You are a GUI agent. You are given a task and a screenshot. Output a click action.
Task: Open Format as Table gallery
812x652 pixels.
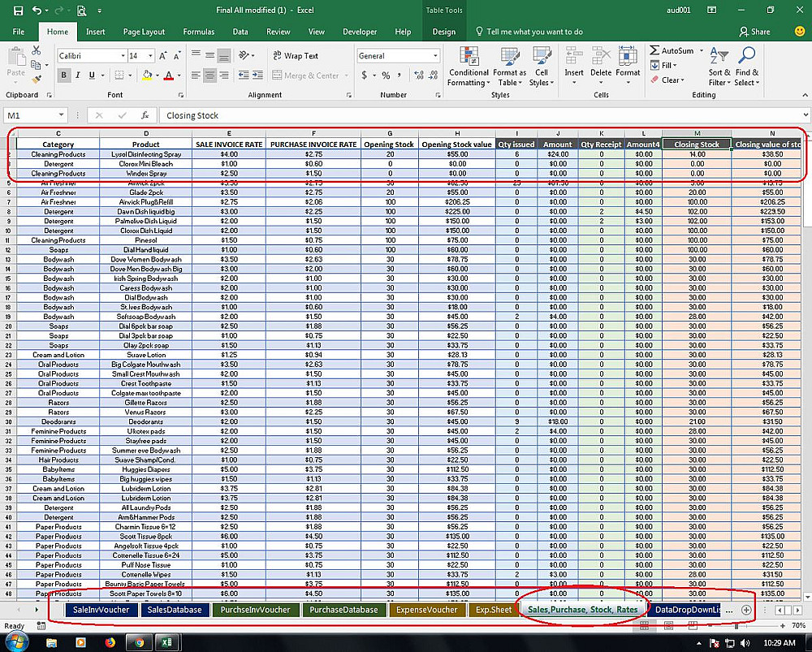[510, 67]
